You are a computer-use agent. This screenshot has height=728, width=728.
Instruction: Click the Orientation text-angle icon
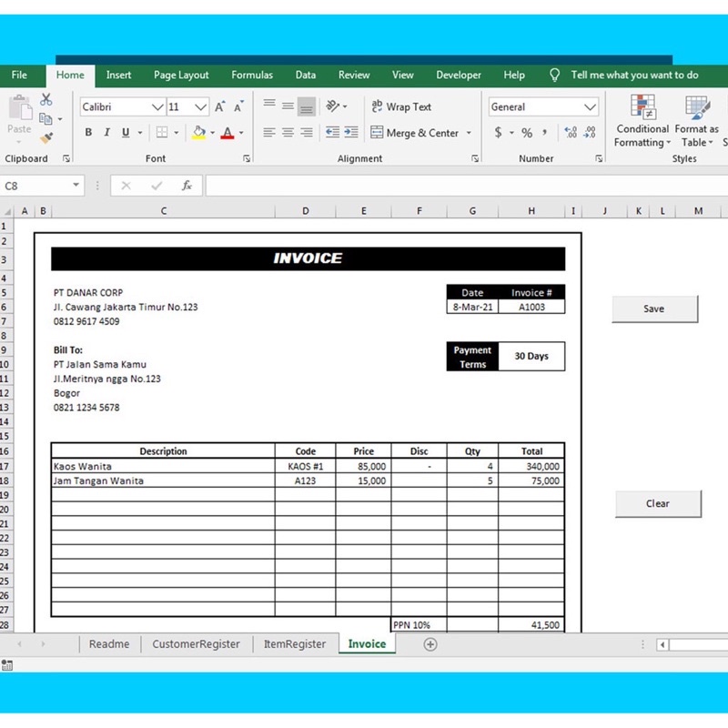pyautogui.click(x=333, y=106)
